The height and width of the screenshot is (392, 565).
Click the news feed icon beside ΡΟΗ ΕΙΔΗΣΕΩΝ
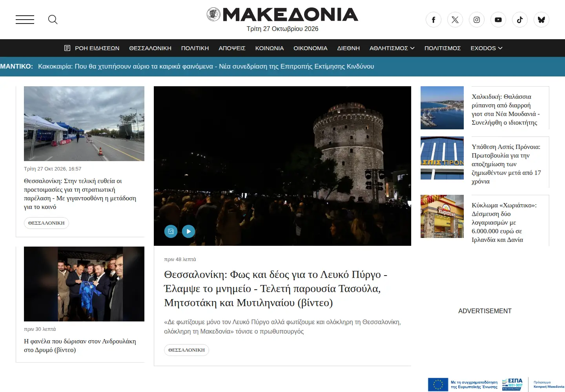pos(67,48)
